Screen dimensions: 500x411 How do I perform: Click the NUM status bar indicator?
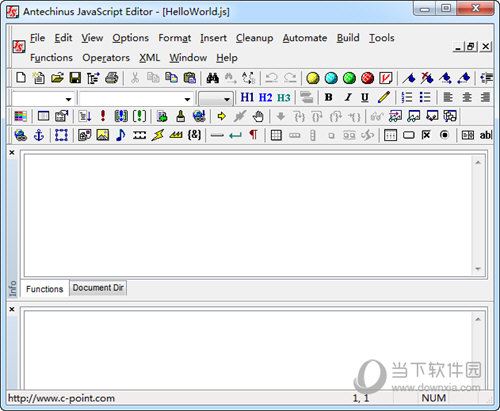tap(433, 398)
